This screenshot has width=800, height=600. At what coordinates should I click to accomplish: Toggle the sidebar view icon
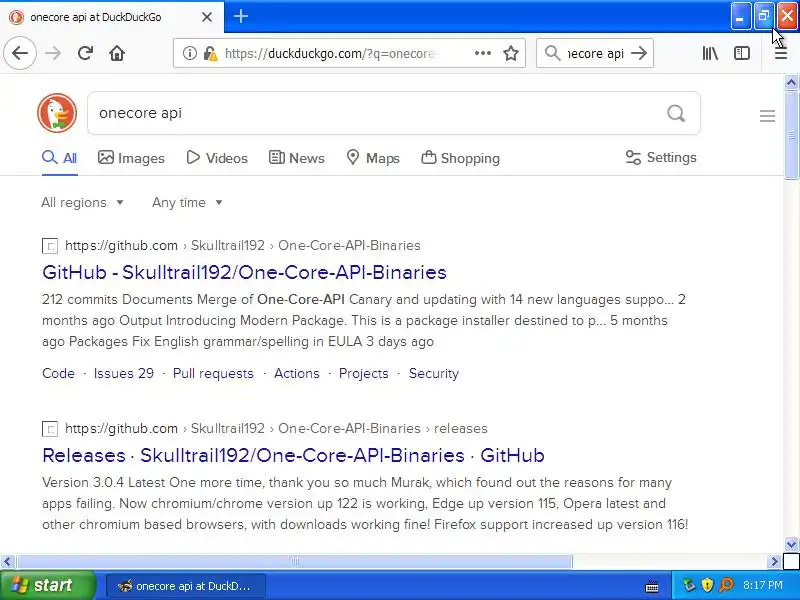pyautogui.click(x=742, y=53)
